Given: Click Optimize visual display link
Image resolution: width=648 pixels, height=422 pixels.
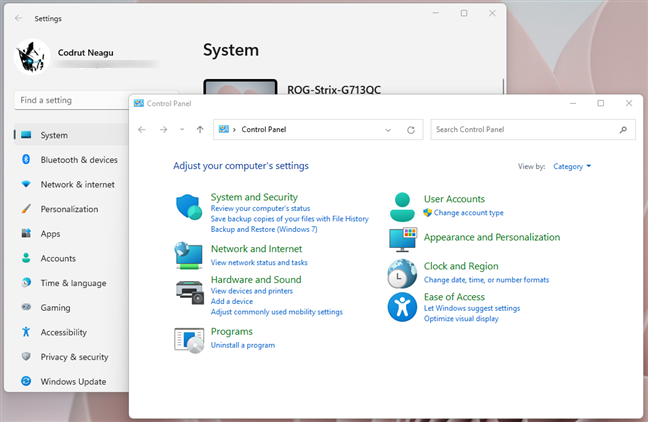Looking at the screenshot, I should click(x=461, y=319).
